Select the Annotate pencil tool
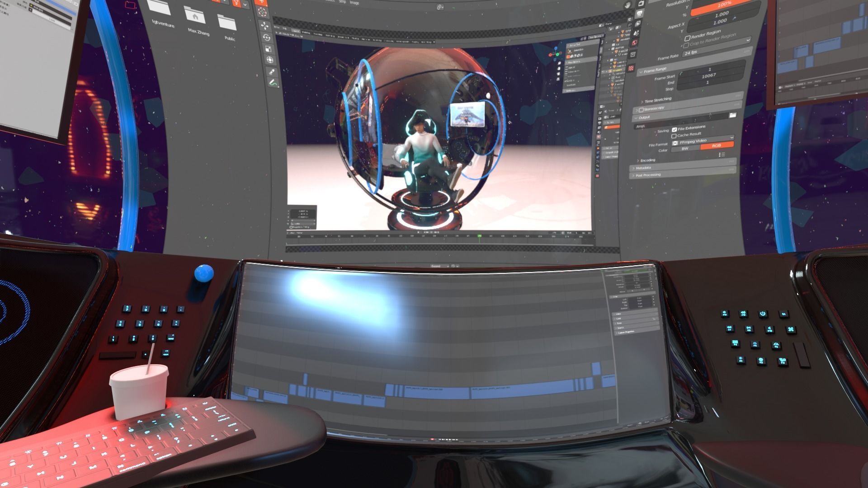 (x=272, y=83)
